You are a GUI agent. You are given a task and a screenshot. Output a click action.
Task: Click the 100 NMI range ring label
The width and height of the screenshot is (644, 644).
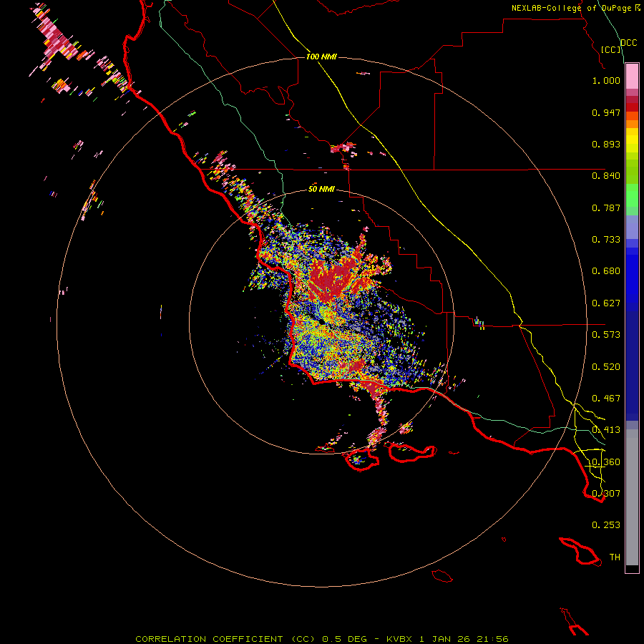[321, 57]
